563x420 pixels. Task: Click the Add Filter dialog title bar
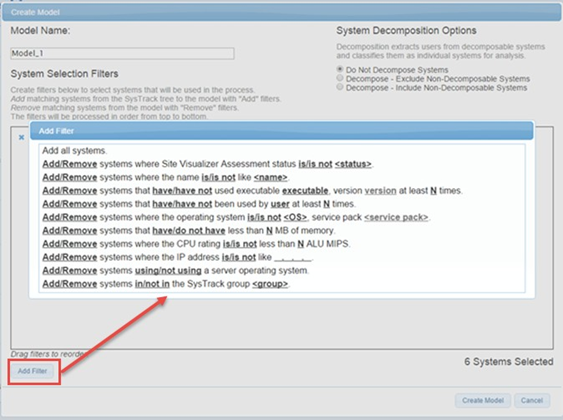point(282,131)
